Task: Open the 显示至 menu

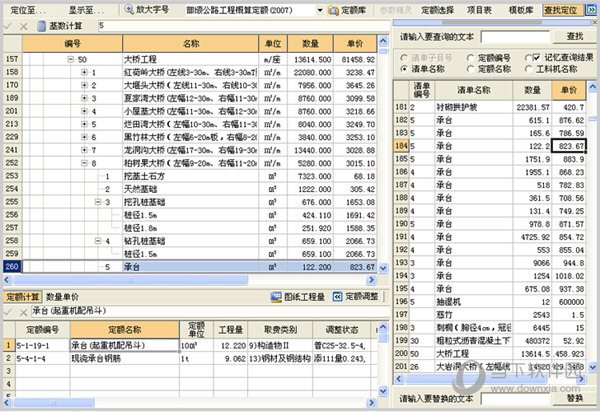Action: click(x=86, y=10)
